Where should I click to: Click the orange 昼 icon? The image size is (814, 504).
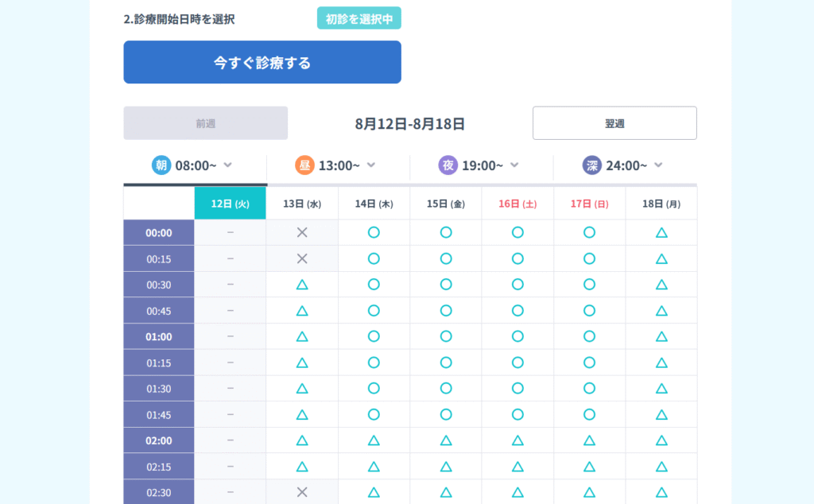(304, 165)
